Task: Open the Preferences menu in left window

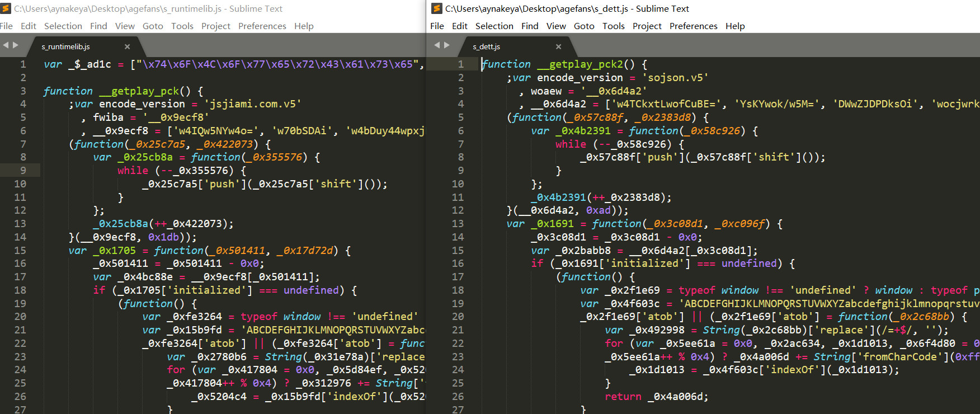Action: (262, 26)
